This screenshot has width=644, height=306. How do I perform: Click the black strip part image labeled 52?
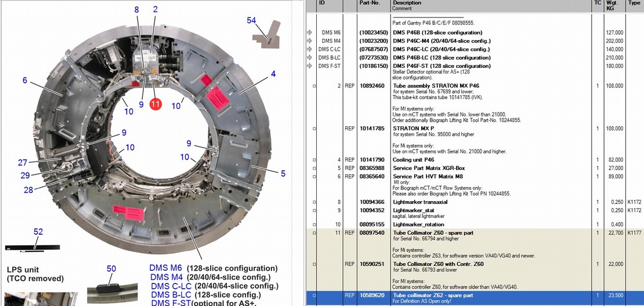tap(32, 247)
